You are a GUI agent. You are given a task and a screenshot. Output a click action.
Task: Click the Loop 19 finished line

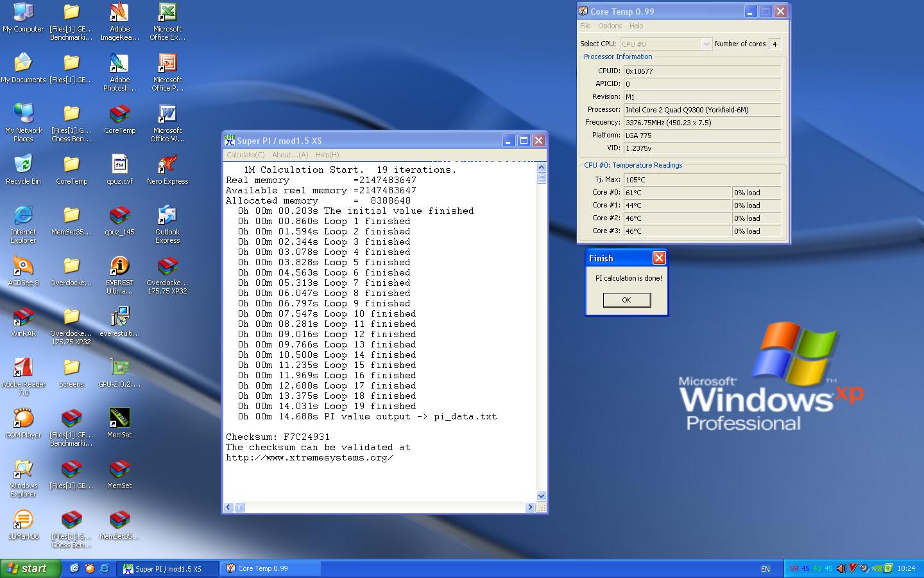(327, 406)
